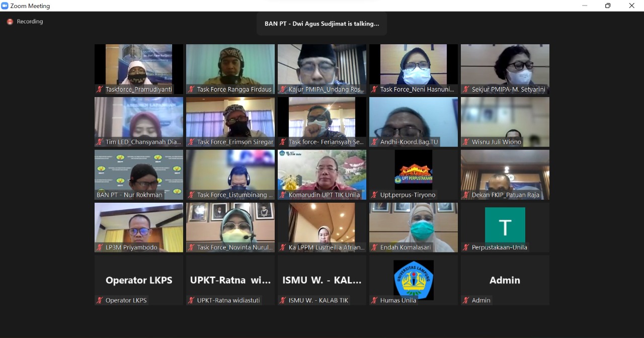Click muted microphone icon next to Admin label

(466, 300)
